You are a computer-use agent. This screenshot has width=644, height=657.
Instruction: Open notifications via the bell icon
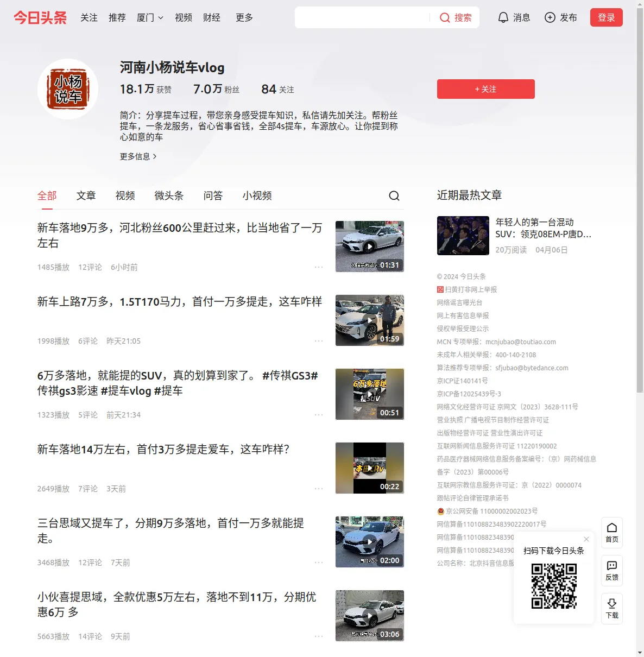coord(503,17)
